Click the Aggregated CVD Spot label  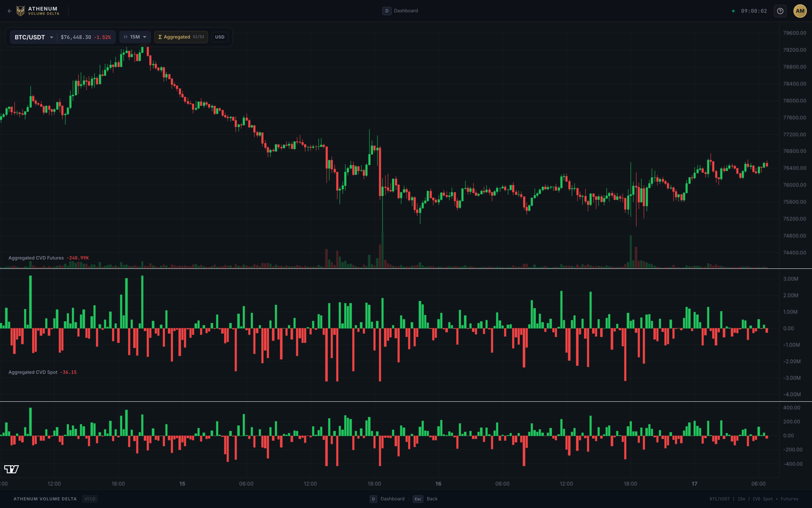click(33, 372)
